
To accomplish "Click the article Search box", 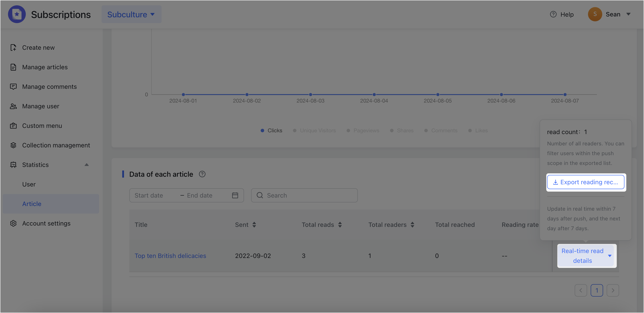I will tap(304, 195).
